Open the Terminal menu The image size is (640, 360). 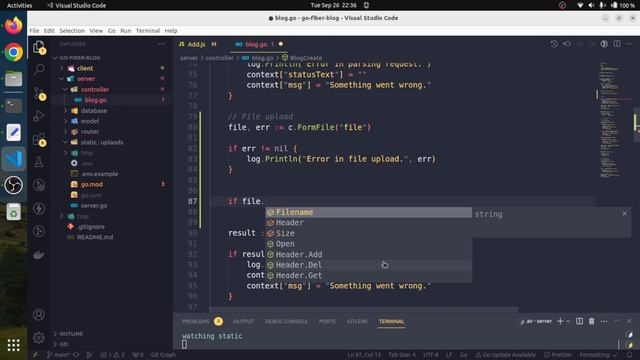coord(148,31)
